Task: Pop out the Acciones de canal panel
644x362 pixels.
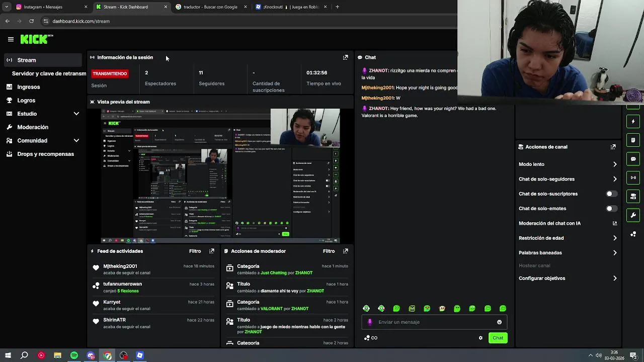Action: [613, 147]
